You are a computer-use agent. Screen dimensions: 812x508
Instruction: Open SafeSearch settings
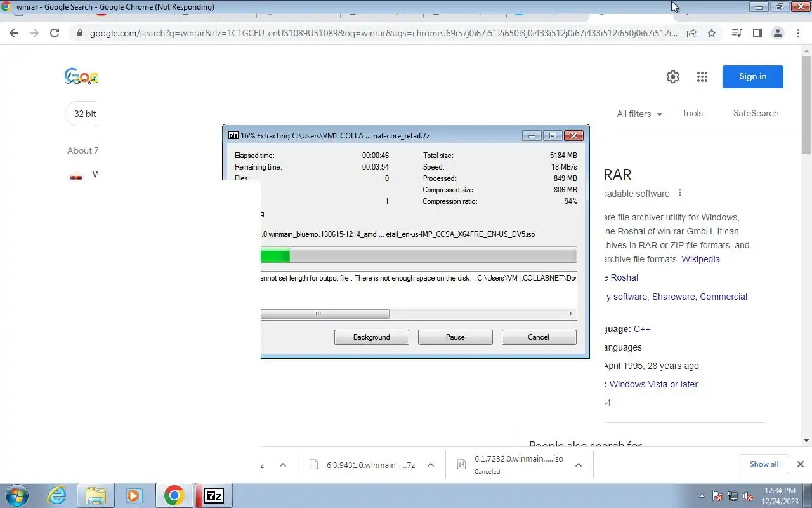point(756,113)
